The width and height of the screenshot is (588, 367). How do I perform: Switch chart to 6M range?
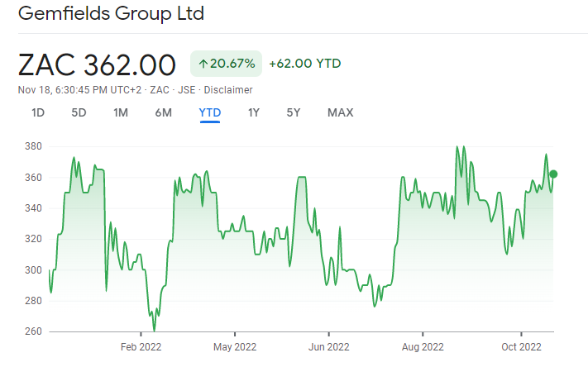[164, 112]
